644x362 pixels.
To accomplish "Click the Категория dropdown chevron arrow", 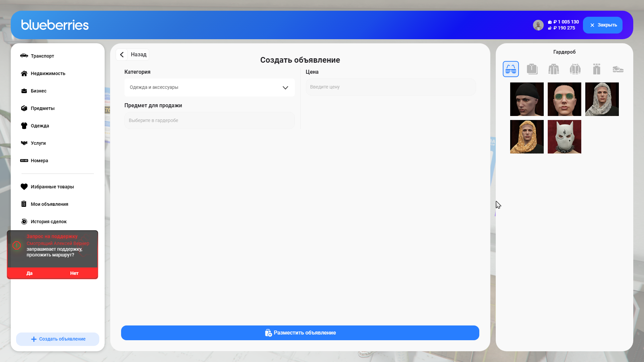I will 285,88.
